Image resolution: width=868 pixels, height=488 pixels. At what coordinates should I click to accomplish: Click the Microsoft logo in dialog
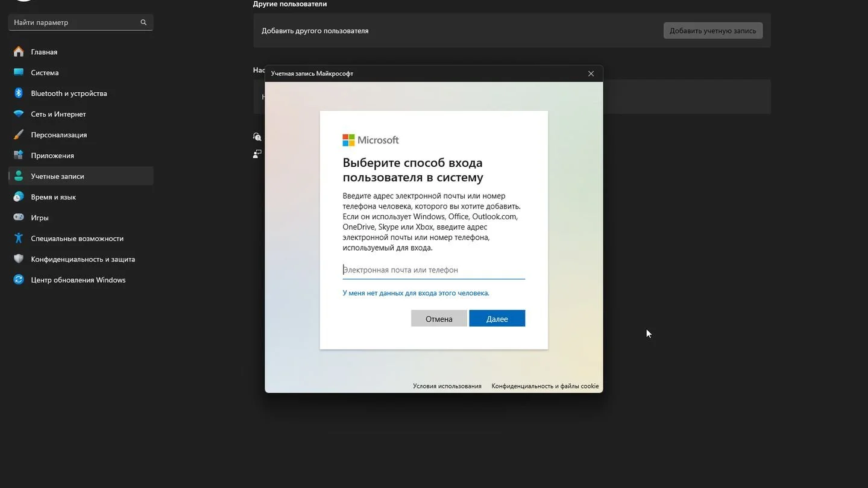pos(371,140)
